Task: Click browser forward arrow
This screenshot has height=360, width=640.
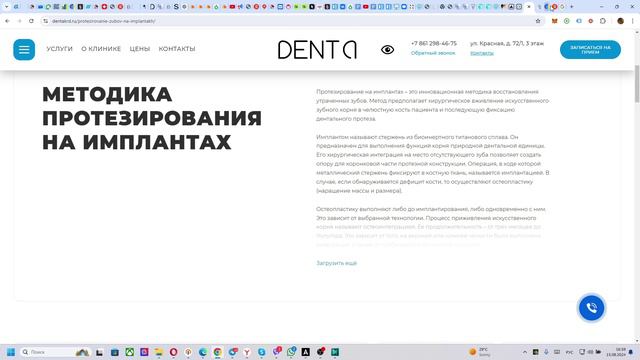Action: click(19, 21)
